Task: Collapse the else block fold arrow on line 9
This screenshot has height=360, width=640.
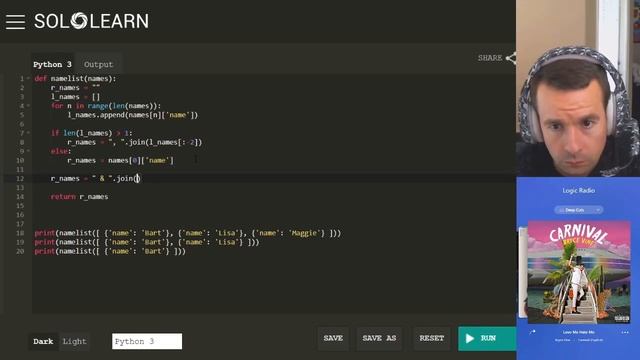Action: tap(28, 151)
